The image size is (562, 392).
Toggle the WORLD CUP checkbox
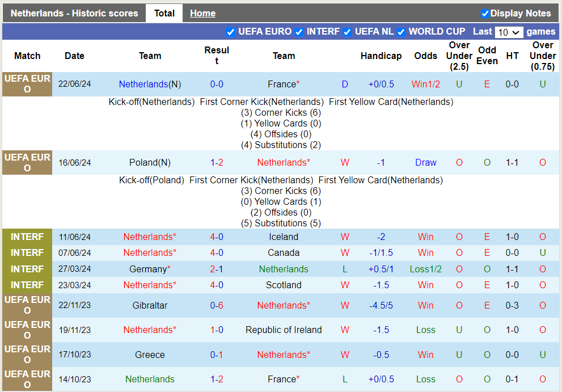click(x=401, y=32)
